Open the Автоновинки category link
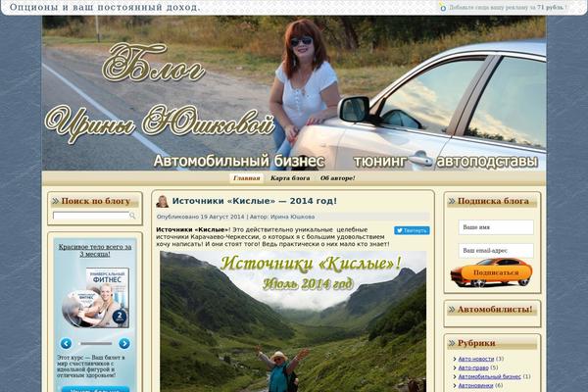The image size is (588, 392). pos(475,385)
